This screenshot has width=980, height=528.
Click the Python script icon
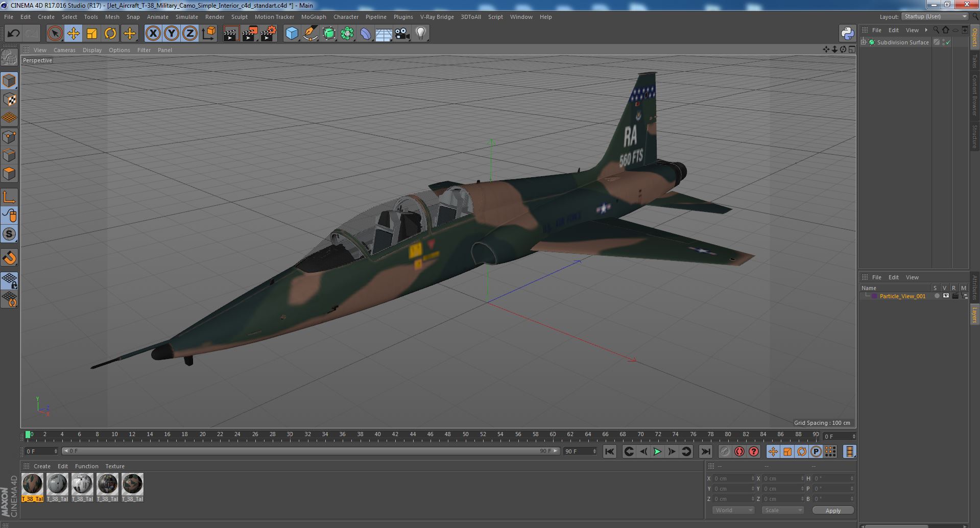847,34
